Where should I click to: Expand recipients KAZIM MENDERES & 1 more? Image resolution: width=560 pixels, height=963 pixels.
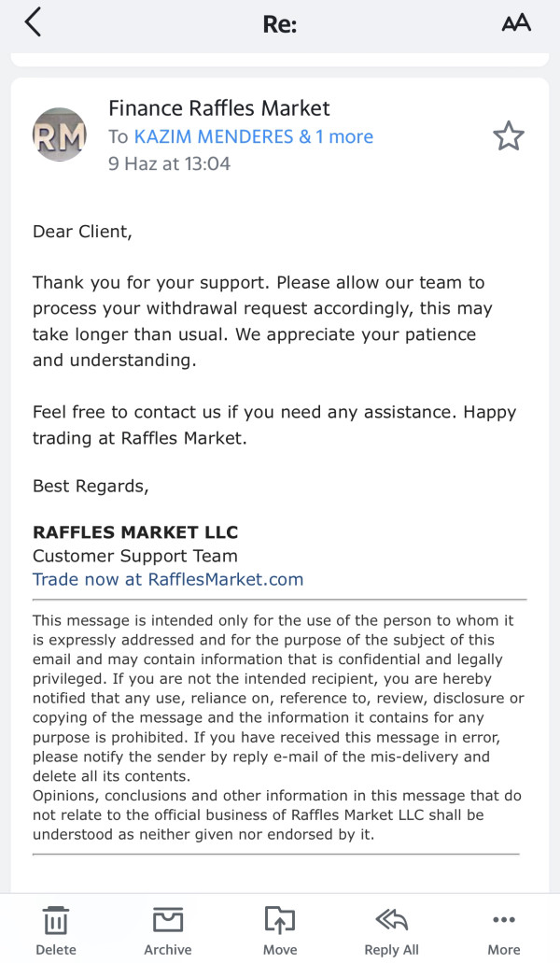tap(253, 136)
